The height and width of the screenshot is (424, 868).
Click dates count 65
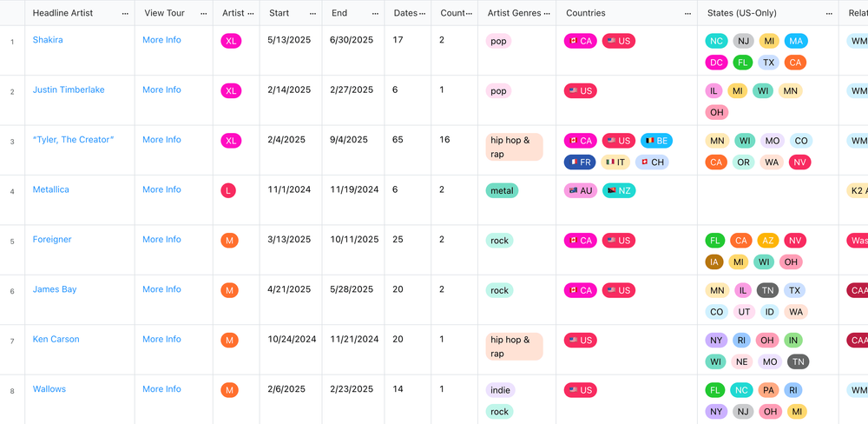(398, 140)
